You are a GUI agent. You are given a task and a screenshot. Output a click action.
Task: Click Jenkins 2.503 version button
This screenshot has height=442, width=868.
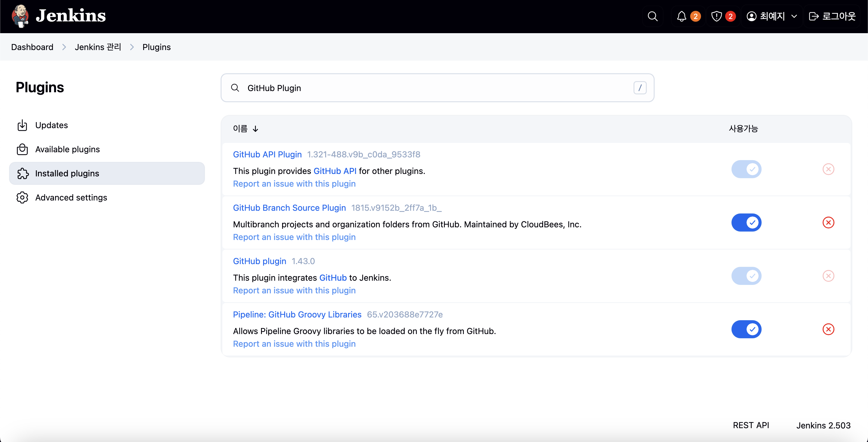click(x=823, y=425)
